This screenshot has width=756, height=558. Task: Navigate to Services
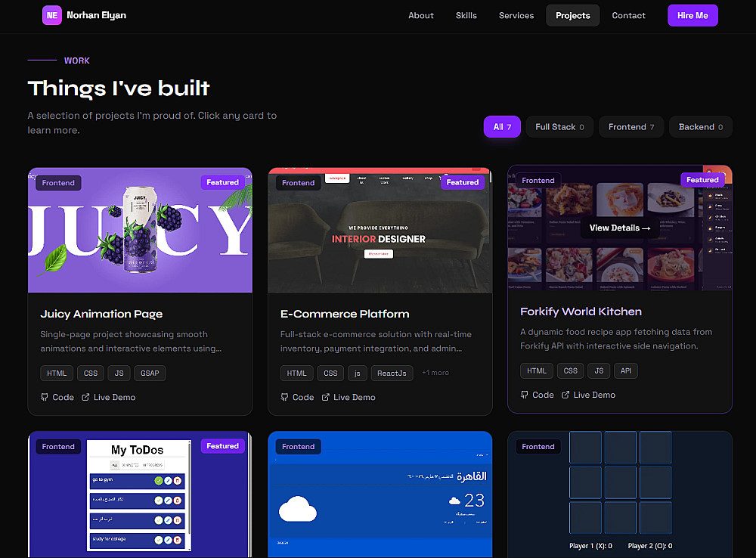[516, 15]
